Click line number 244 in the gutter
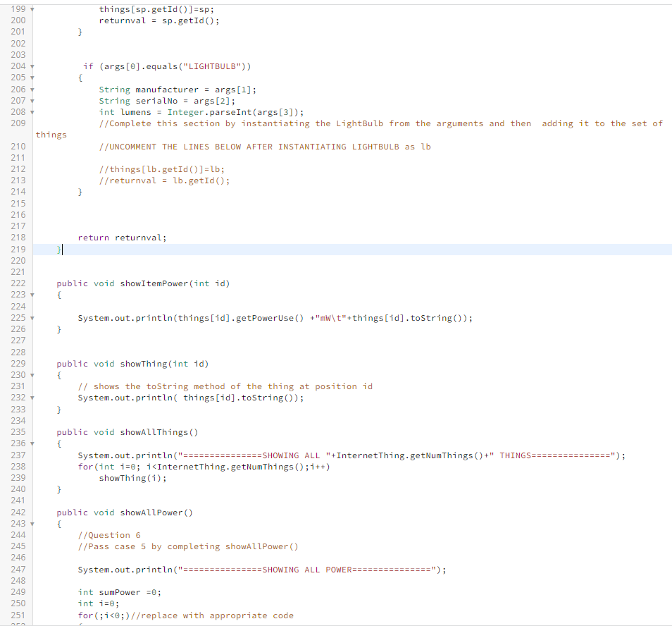672x626 pixels. [x=18, y=534]
